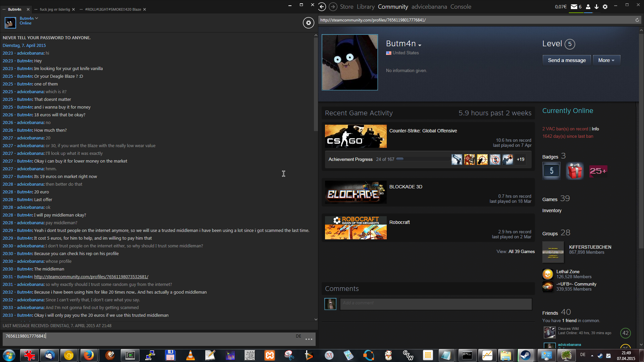Open Firefox from the taskbar
This screenshot has height=362, width=644.
click(89, 355)
